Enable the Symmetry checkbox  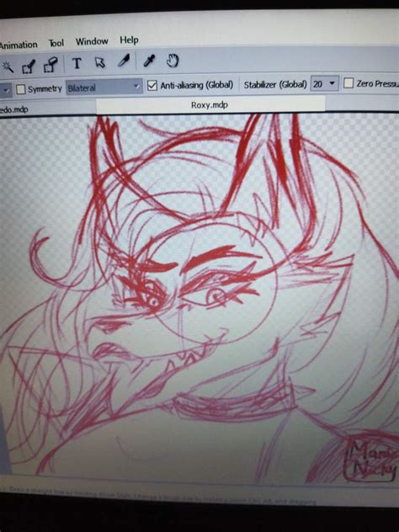[x=21, y=89]
